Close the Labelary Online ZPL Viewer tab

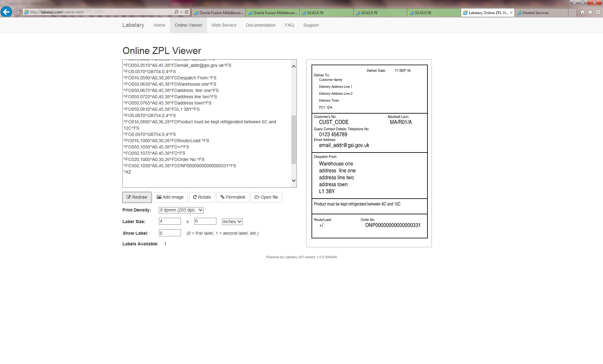point(511,13)
